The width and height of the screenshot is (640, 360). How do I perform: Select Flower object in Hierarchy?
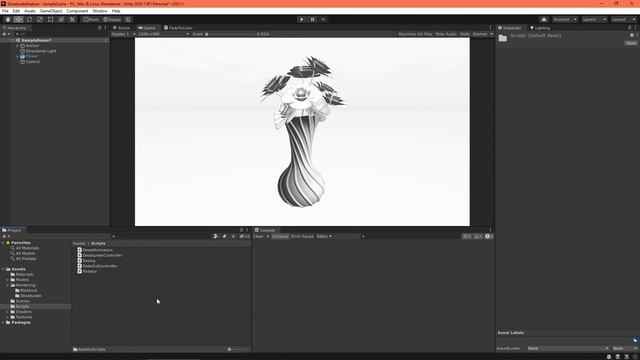(32, 56)
